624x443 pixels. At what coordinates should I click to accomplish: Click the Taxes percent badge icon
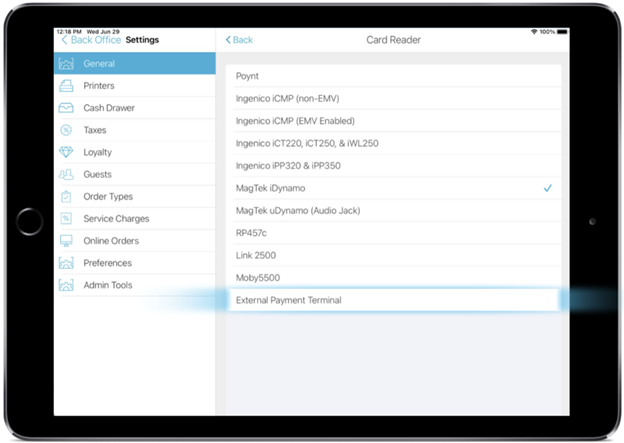(x=66, y=130)
